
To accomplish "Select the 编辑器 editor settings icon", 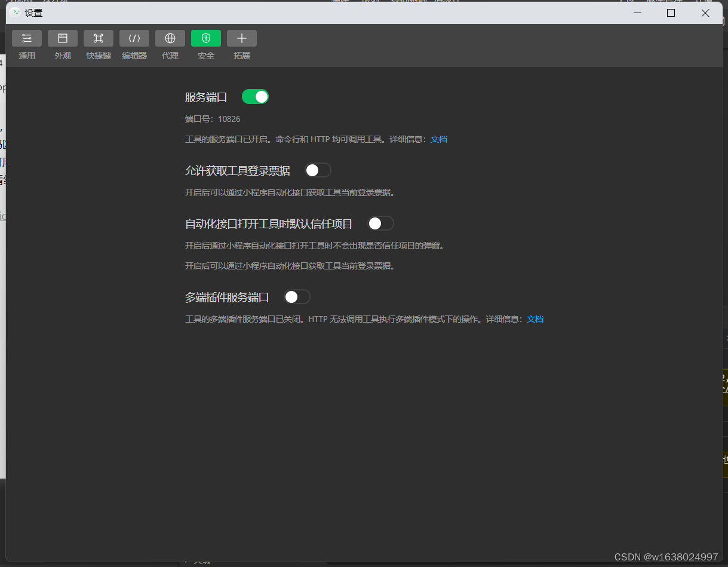I will point(134,38).
